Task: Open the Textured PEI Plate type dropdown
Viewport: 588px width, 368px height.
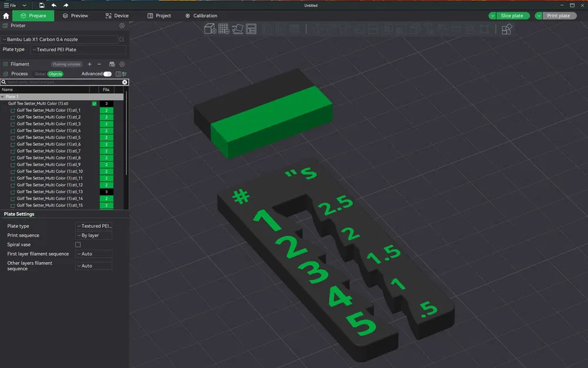Action: [x=78, y=49]
